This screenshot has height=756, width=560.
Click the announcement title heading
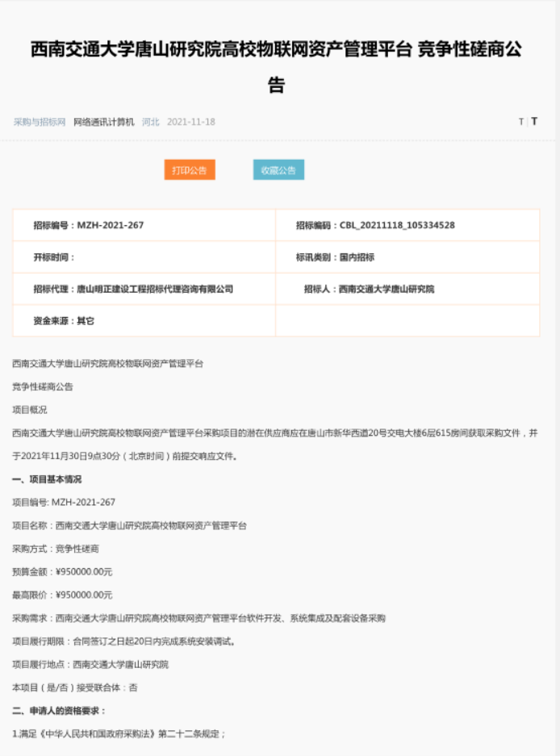tap(276, 67)
